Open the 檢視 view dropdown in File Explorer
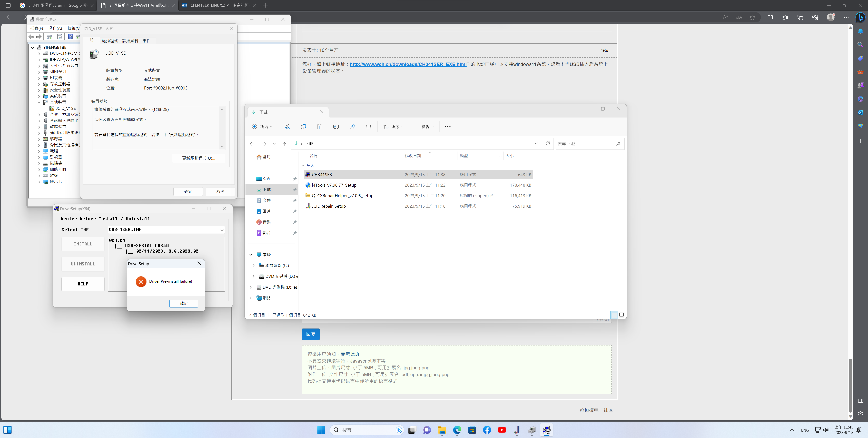The height and width of the screenshot is (438, 868). [423, 127]
